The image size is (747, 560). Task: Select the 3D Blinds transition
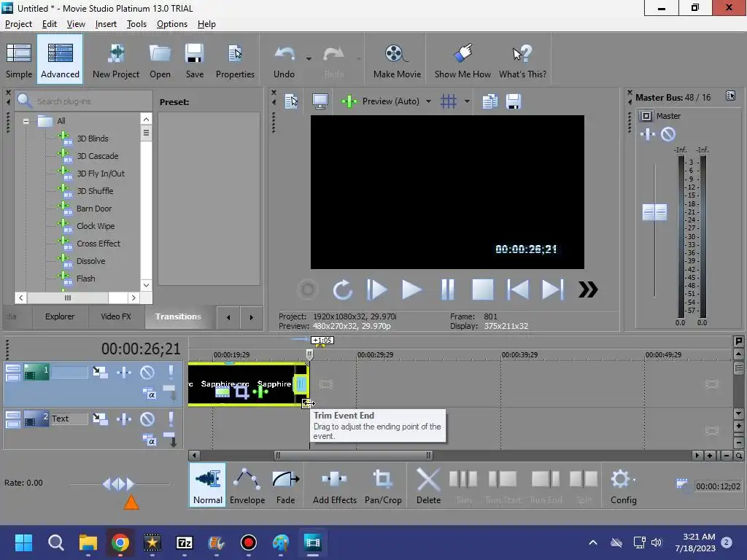[x=93, y=139]
